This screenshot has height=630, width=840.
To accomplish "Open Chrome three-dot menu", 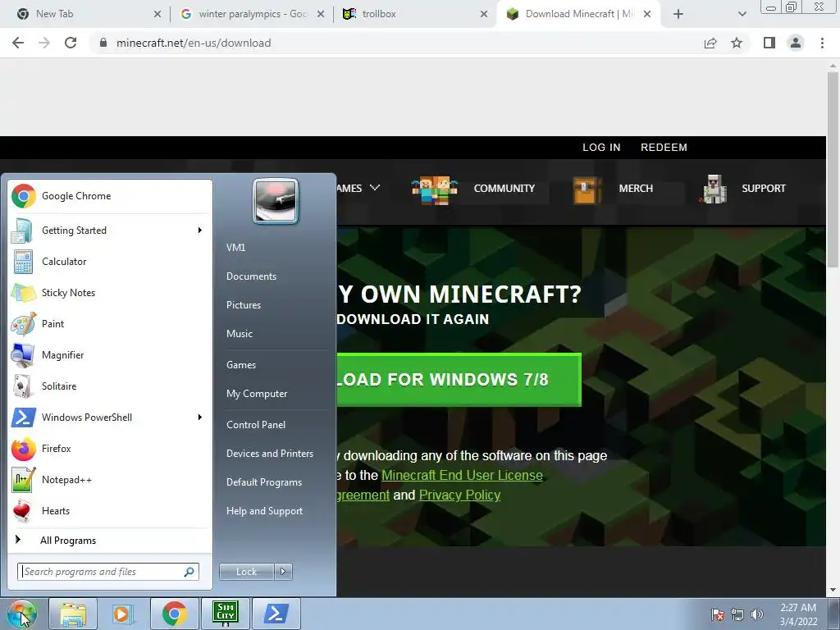I will (x=822, y=43).
